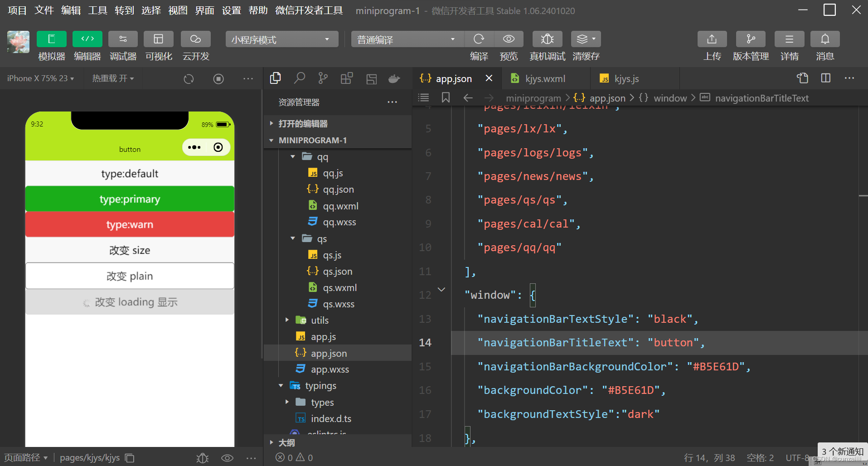Fold the window block at line 12
Viewport: 868px width, 466px height.
(441, 289)
